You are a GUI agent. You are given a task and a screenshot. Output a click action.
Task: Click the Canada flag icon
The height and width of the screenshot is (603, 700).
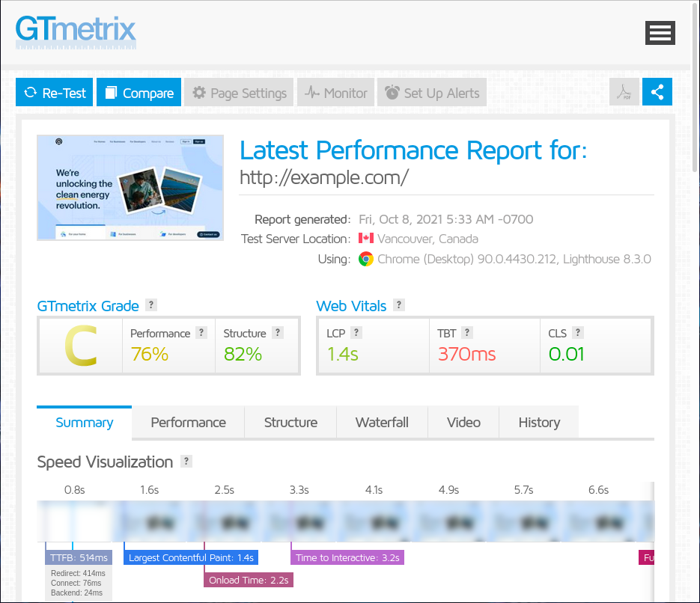(366, 238)
